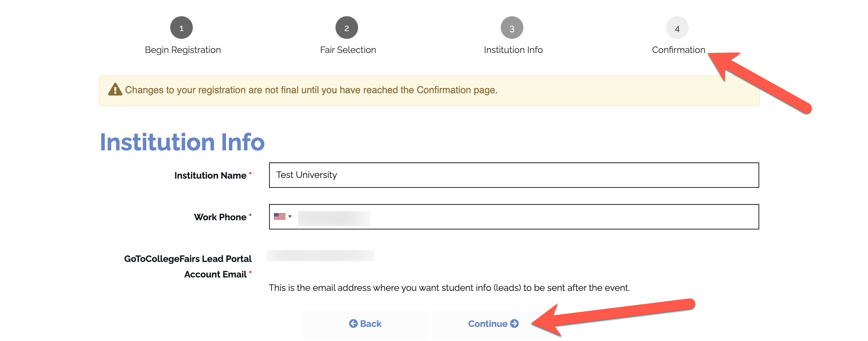Click the Lead Portal account email value
Viewport: 868px width, 341px height.
click(320, 256)
